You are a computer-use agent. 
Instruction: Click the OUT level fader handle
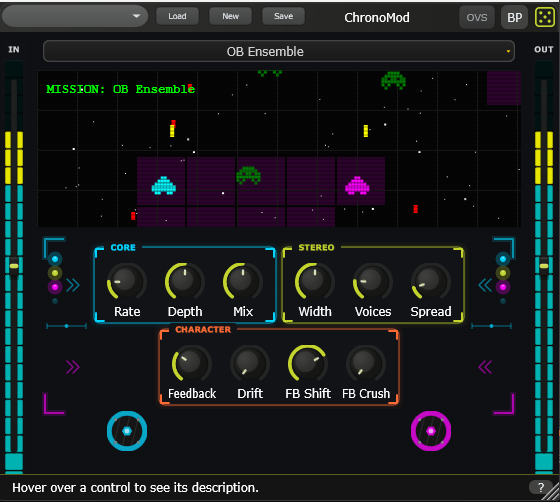[x=544, y=266]
